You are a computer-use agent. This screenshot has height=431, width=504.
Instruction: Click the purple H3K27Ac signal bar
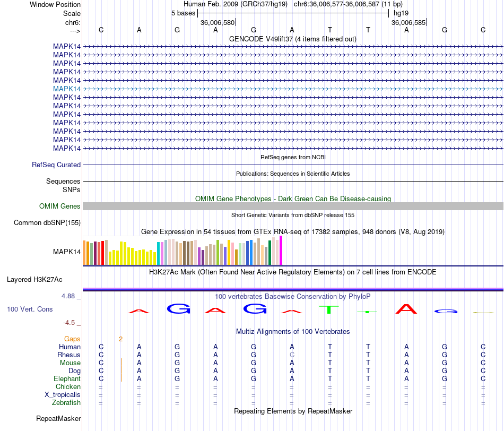293,289
